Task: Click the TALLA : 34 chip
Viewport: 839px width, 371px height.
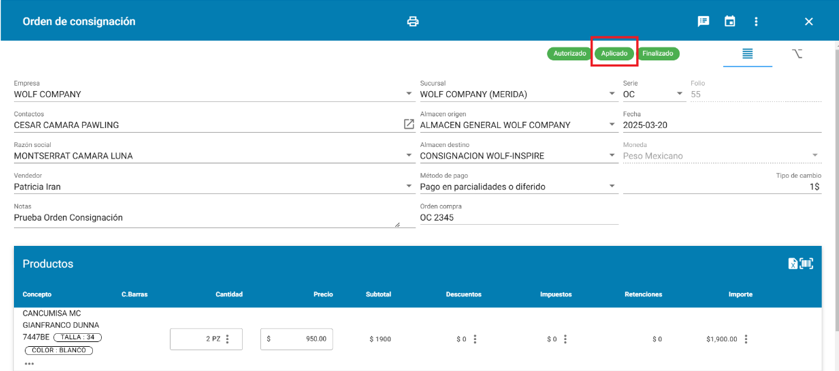Action: [x=78, y=337]
